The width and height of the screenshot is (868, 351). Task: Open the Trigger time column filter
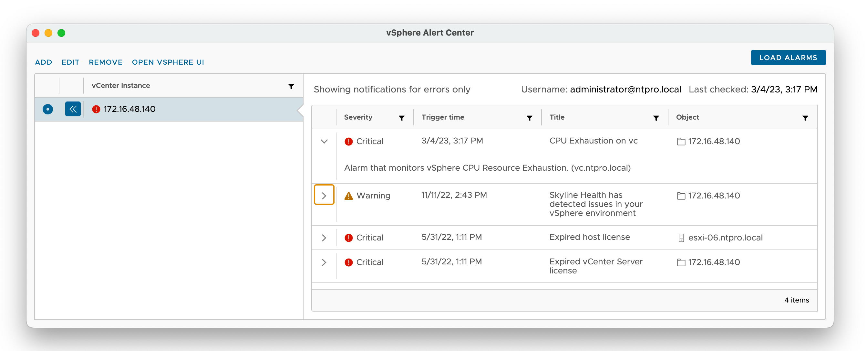pos(529,118)
